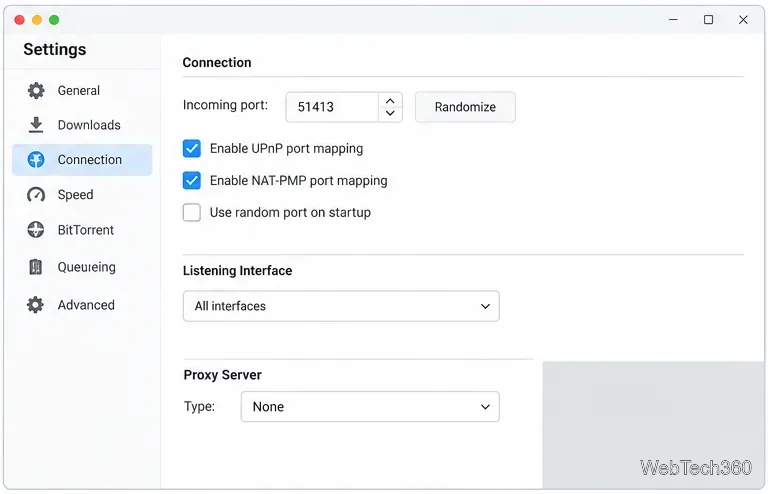Show Queueing settings
This screenshot has width=768, height=494.
point(87,267)
